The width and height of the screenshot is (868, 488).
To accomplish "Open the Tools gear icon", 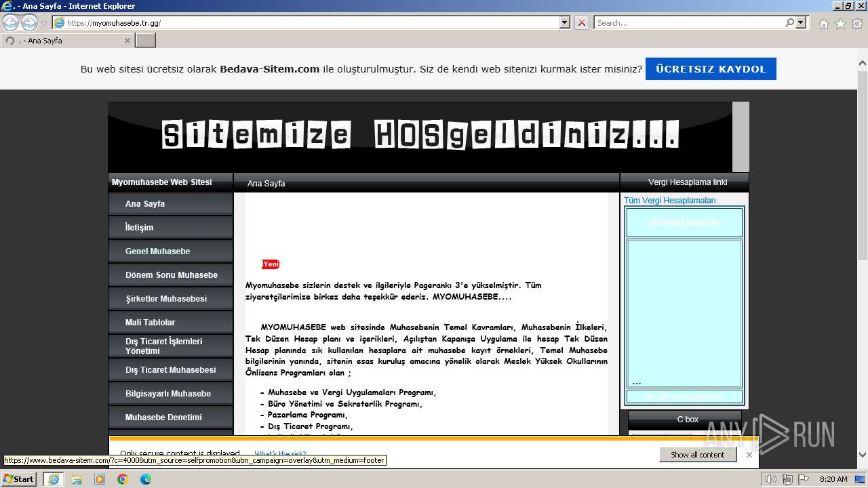I will click(x=856, y=24).
